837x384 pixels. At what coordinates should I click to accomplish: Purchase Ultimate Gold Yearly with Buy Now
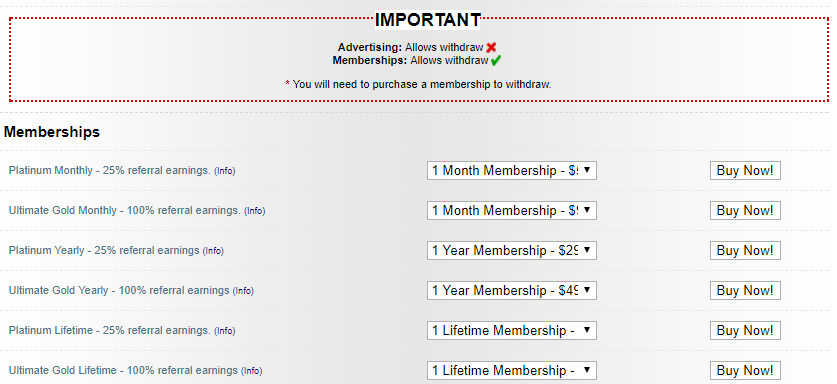745,291
